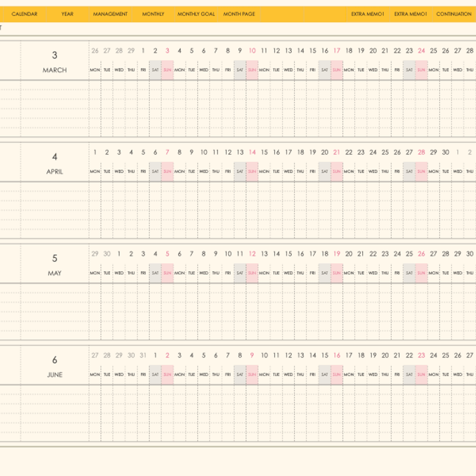This screenshot has width=476, height=476.
Task: Click the APRIL month label
Action: 55,172
